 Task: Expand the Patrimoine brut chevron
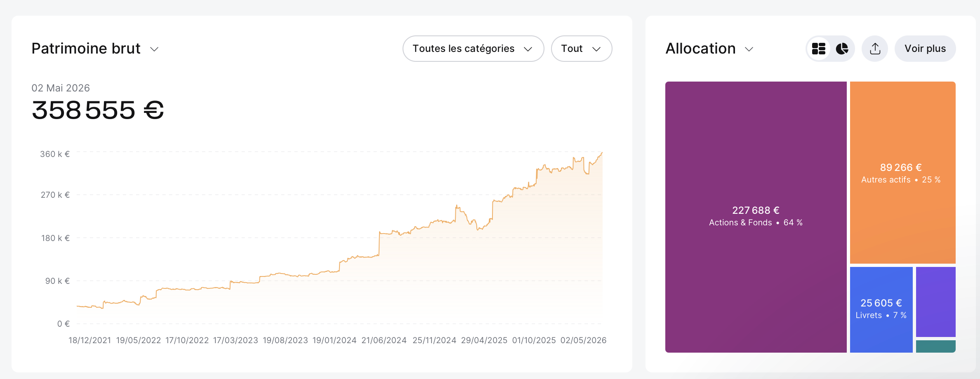(x=154, y=49)
